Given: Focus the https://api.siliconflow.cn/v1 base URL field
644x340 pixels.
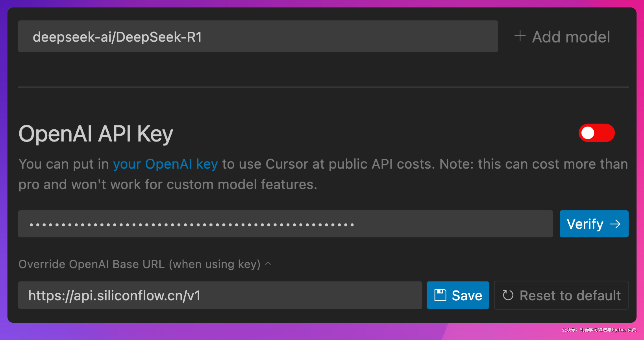Looking at the screenshot, I should point(220,295).
